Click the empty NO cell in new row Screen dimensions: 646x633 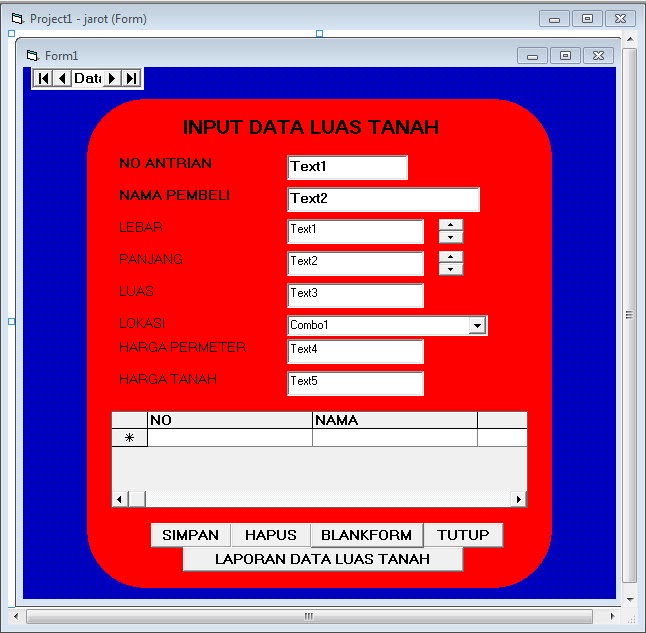[x=230, y=438]
